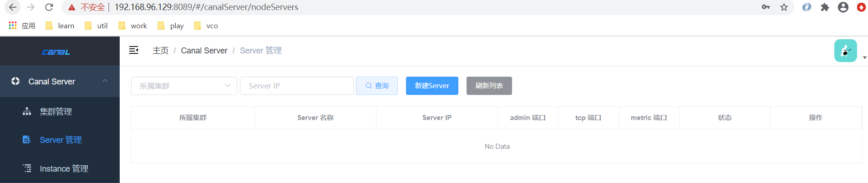Image resolution: width=868 pixels, height=183 pixels.
Task: Reload the page with the refresh icon
Action: (x=49, y=7)
